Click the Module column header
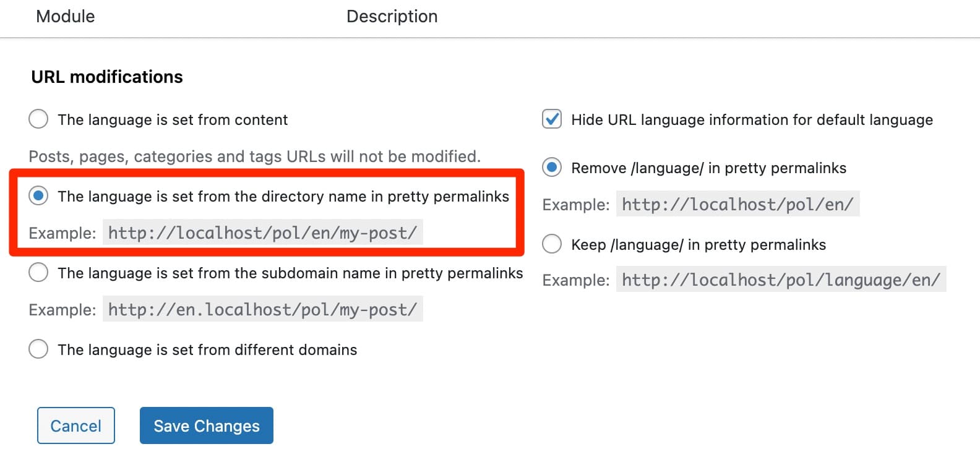980x470 pixels. 66,16
